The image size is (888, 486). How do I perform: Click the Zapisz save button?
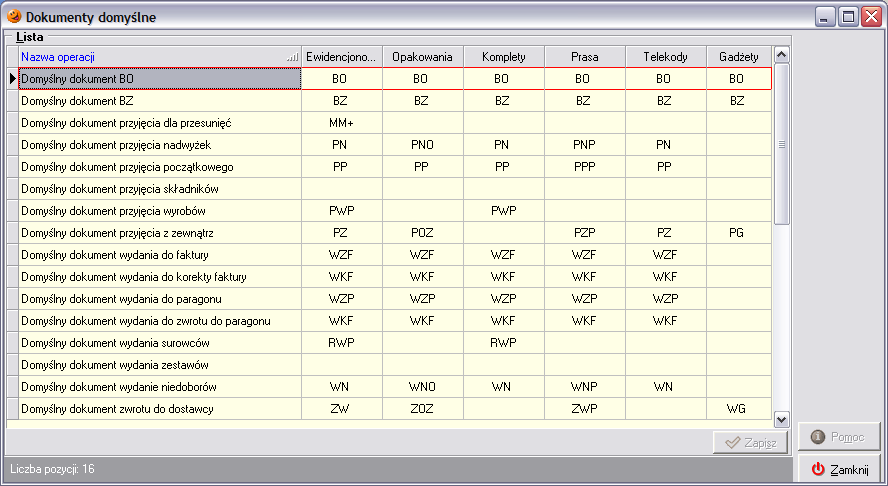pyautogui.click(x=750, y=442)
